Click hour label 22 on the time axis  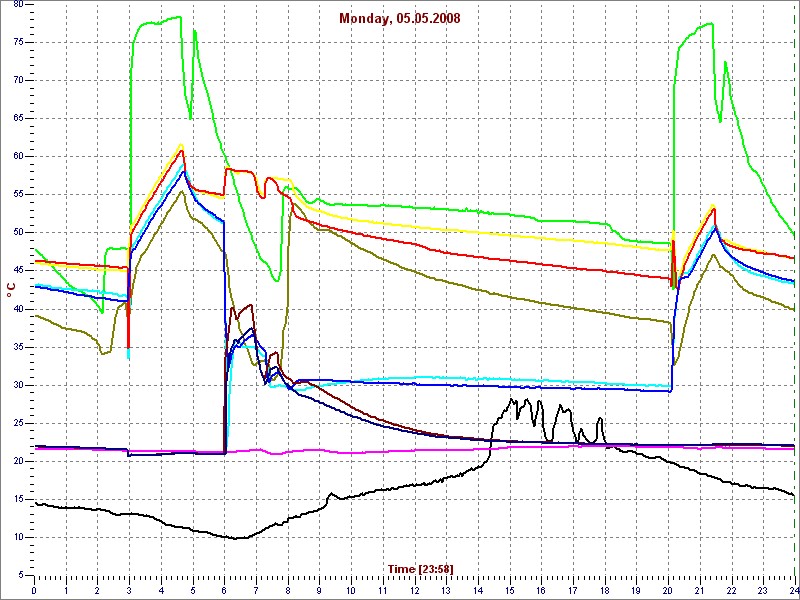pyautogui.click(x=732, y=590)
